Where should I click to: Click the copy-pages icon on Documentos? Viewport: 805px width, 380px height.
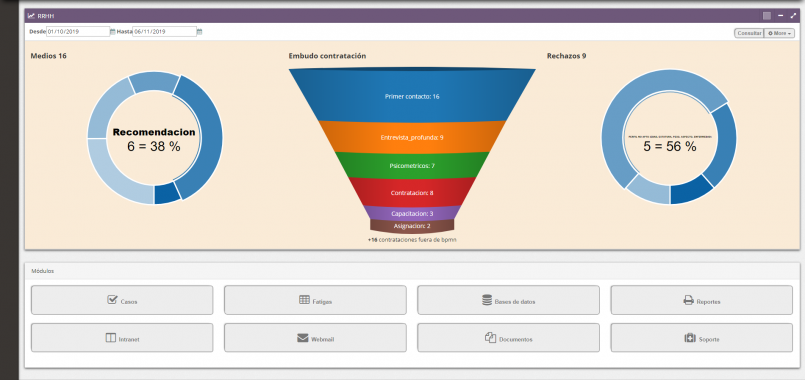(x=490, y=337)
